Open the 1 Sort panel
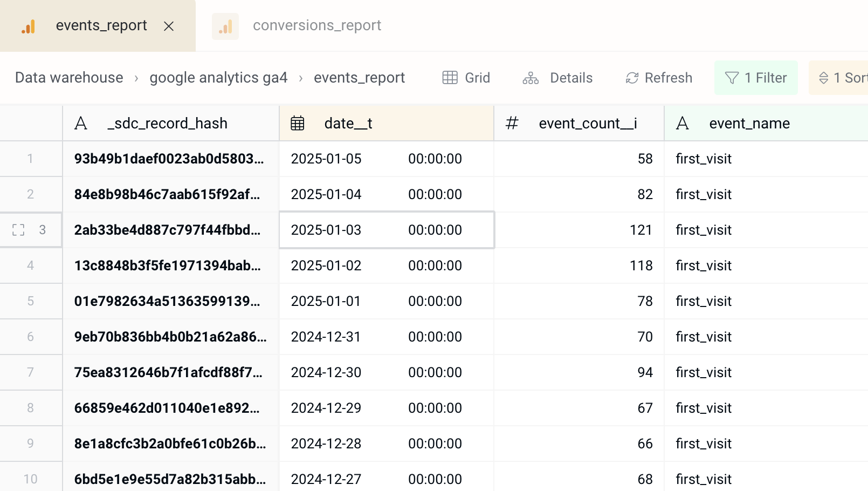Viewport: 868px width, 491px height. (x=839, y=78)
